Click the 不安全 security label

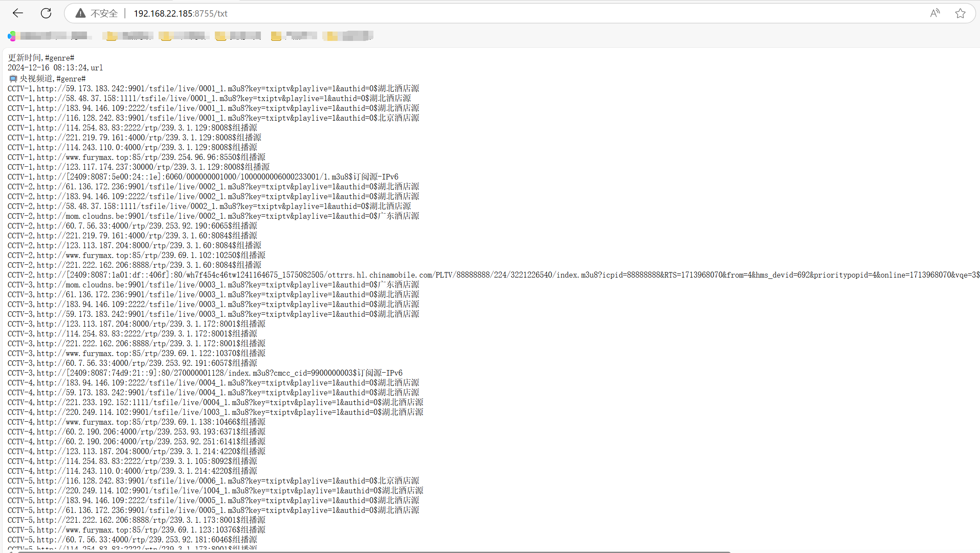click(x=104, y=13)
